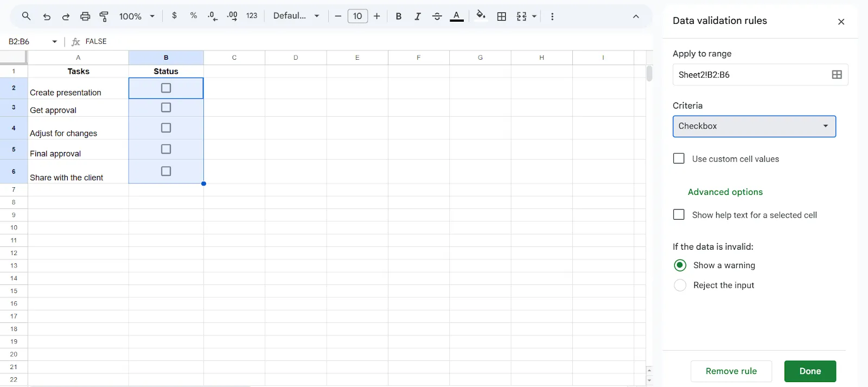Click the Share with the client cell
The height and width of the screenshot is (387, 868).
(78, 172)
